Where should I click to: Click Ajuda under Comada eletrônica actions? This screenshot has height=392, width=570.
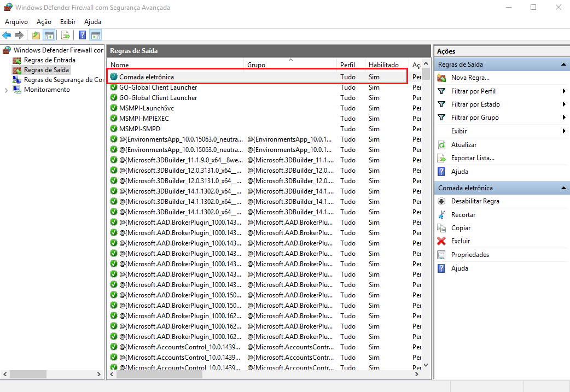pos(460,268)
